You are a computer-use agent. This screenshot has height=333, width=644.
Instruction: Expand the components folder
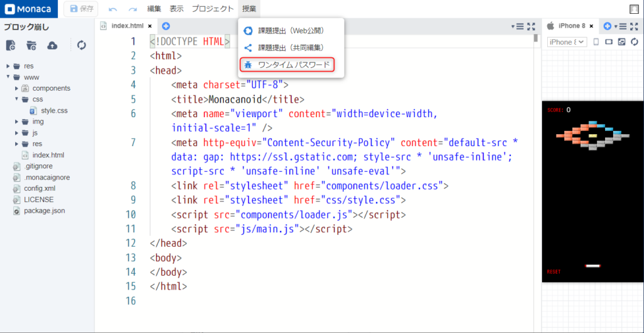click(17, 89)
